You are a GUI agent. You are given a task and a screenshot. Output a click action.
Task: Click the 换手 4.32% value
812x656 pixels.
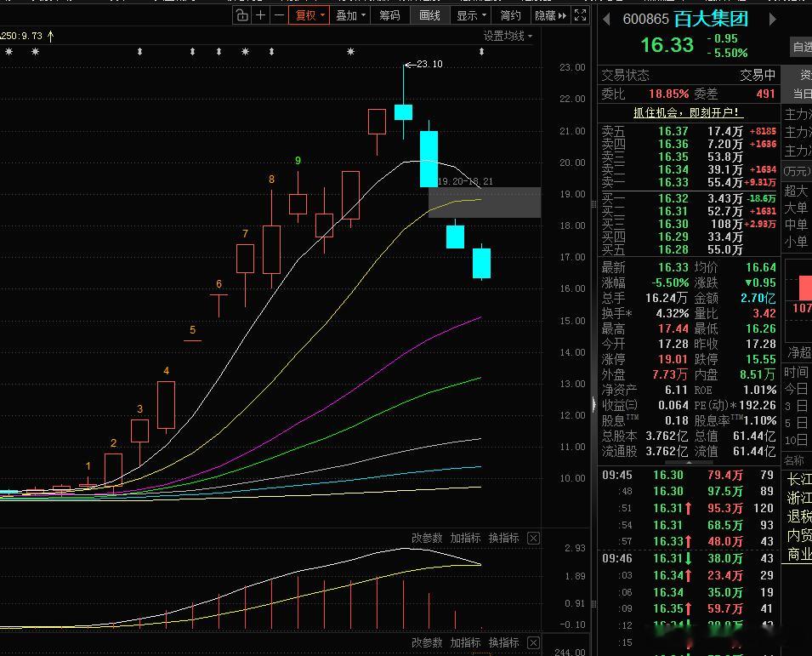coord(673,313)
